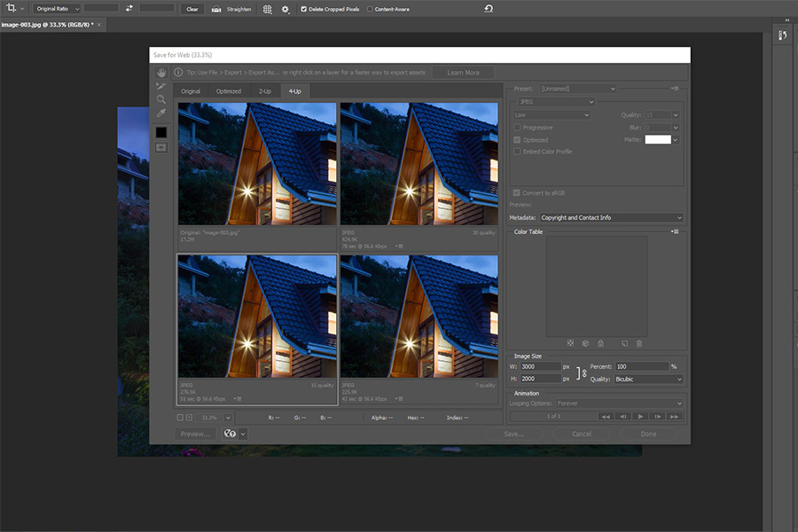The width and height of the screenshot is (798, 532).
Task: Click the Preview... button
Action: pos(195,434)
